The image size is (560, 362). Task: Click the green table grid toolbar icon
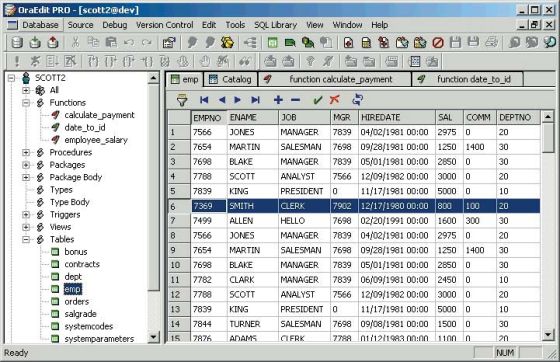[272, 43]
